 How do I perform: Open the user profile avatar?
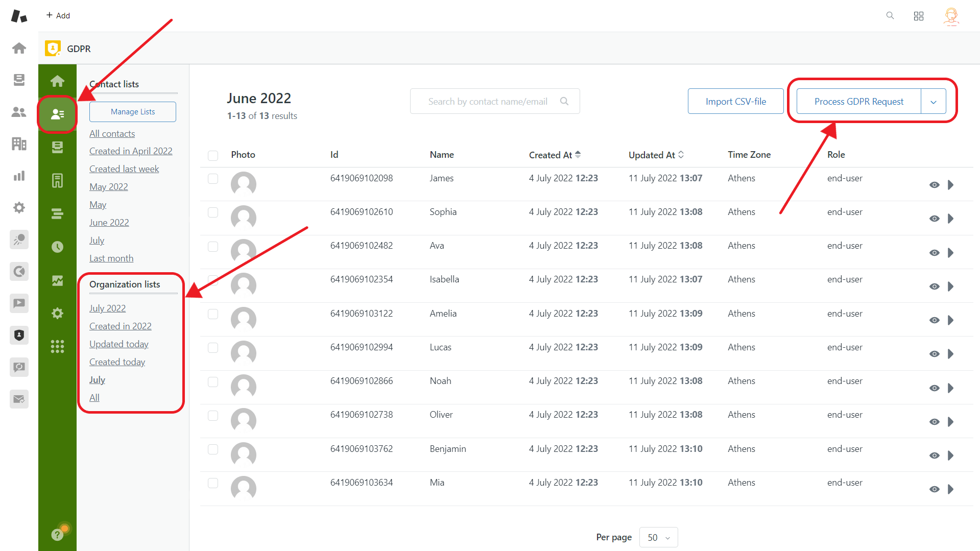[951, 16]
